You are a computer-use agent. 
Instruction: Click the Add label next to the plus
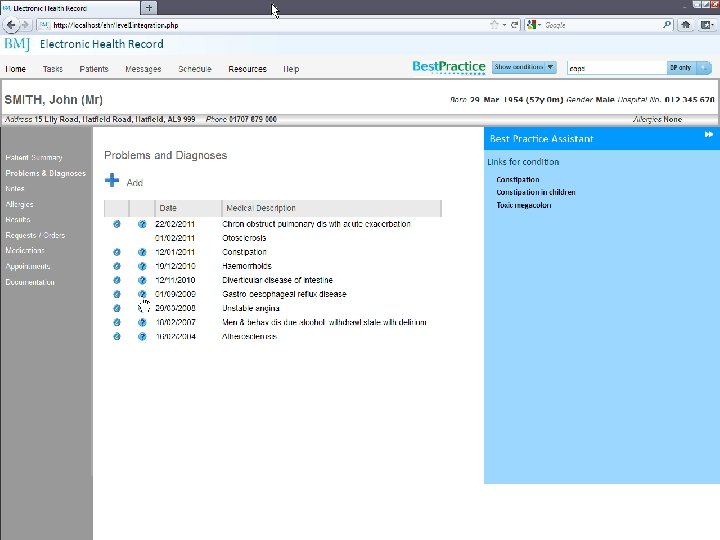pyautogui.click(x=135, y=183)
